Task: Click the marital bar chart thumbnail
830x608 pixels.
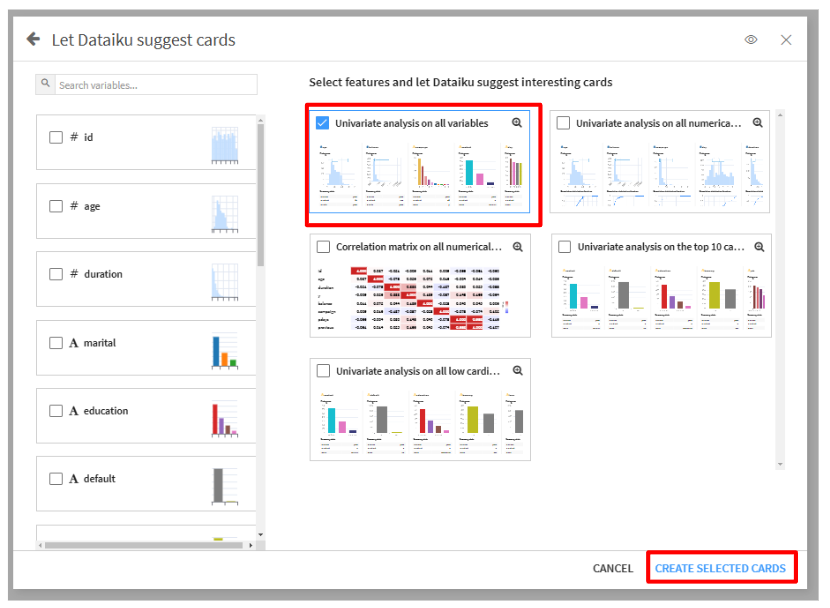Action: pyautogui.click(x=225, y=350)
